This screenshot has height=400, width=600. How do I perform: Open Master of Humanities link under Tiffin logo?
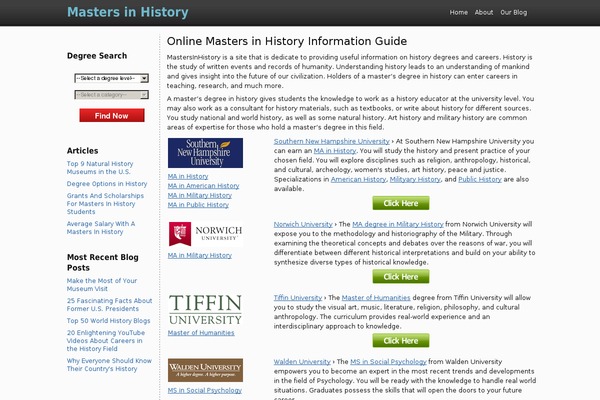pos(201,333)
